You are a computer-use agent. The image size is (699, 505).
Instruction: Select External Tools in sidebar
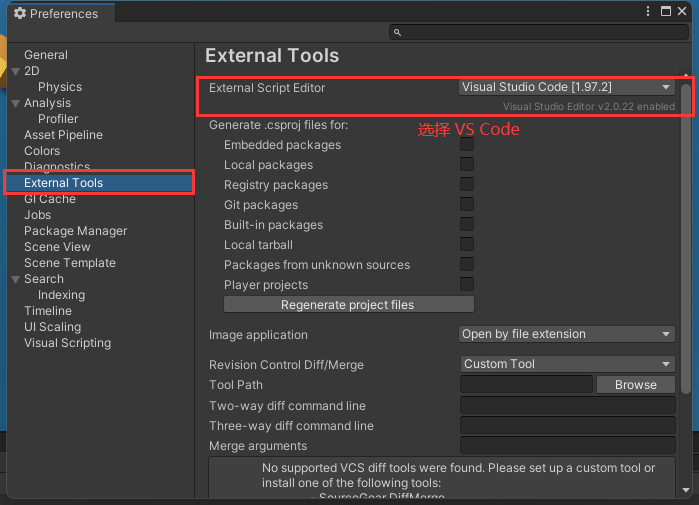pyautogui.click(x=99, y=183)
